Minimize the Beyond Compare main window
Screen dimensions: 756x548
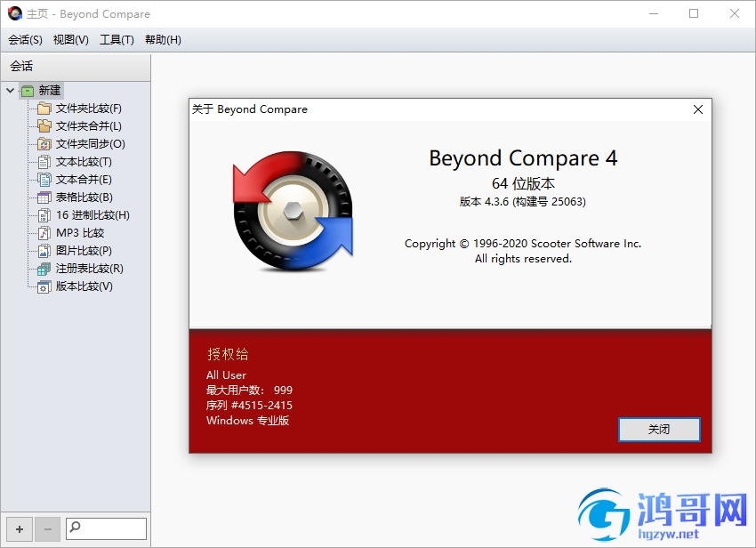pyautogui.click(x=654, y=14)
